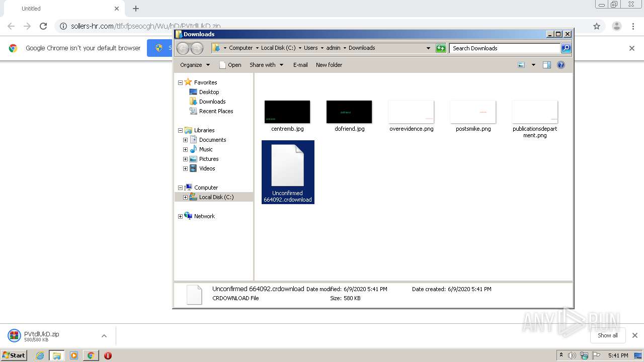Viewport: 644px width, 362px height.
Task: Close the Chrome downloads shelf
Action: 635,335
